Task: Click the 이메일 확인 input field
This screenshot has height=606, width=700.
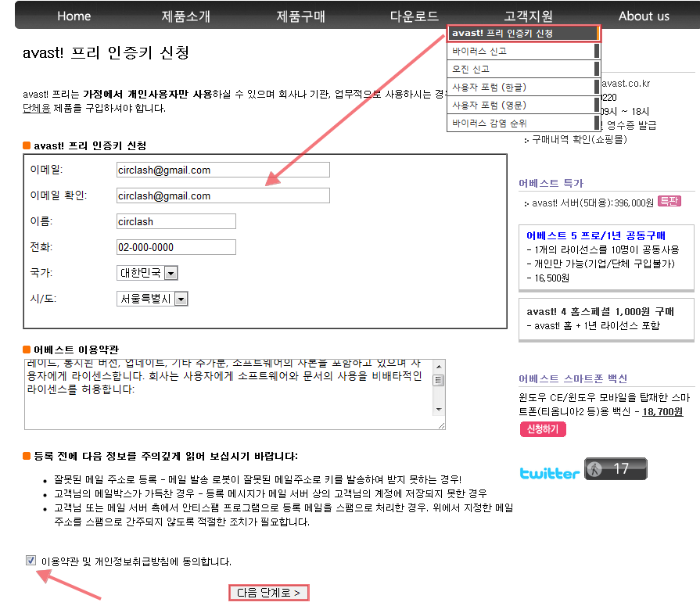Action: (x=223, y=195)
